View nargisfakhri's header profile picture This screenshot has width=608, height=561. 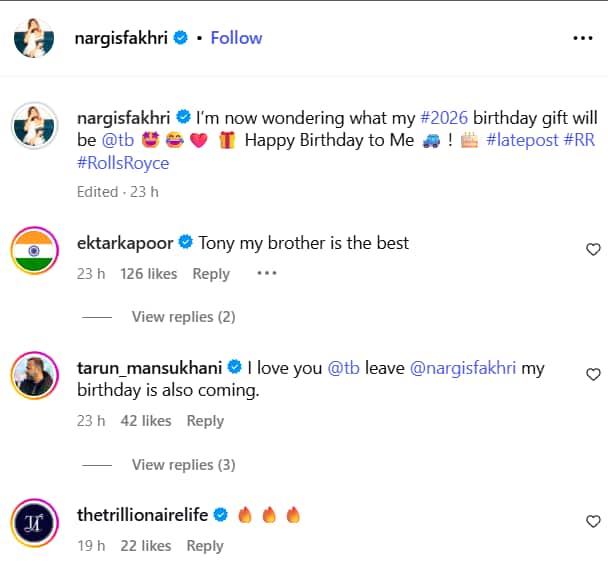click(34, 38)
